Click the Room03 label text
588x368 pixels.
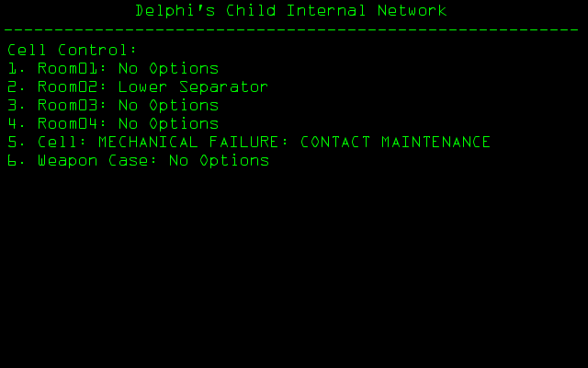pos(72,106)
